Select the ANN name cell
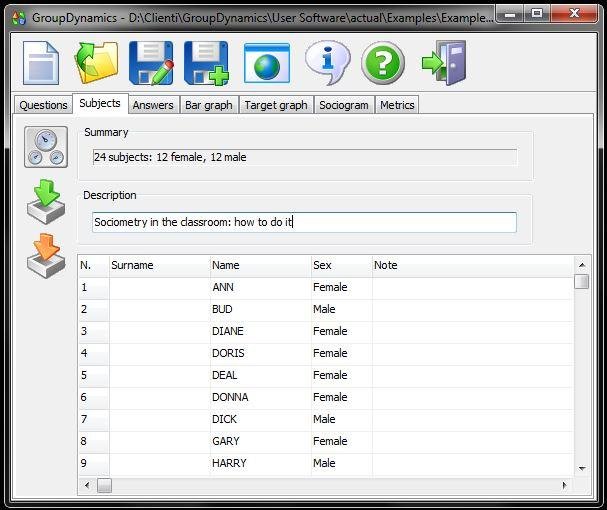Image resolution: width=607 pixels, height=510 pixels. point(261,287)
